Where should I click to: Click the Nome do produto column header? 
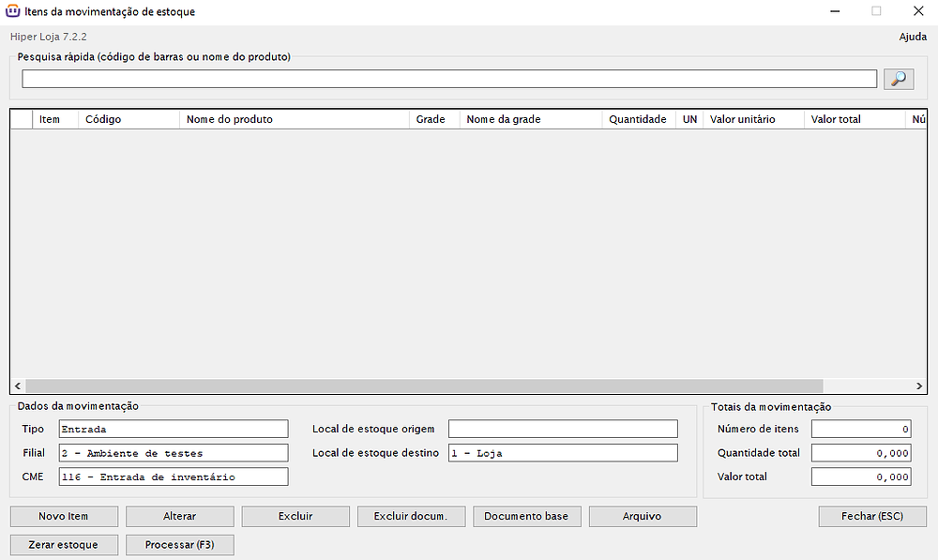click(x=295, y=119)
